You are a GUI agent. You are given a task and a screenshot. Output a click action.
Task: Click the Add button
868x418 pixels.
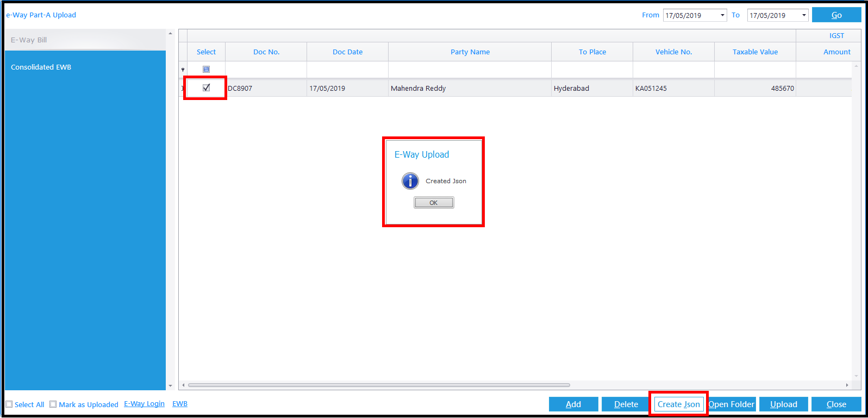pos(573,404)
